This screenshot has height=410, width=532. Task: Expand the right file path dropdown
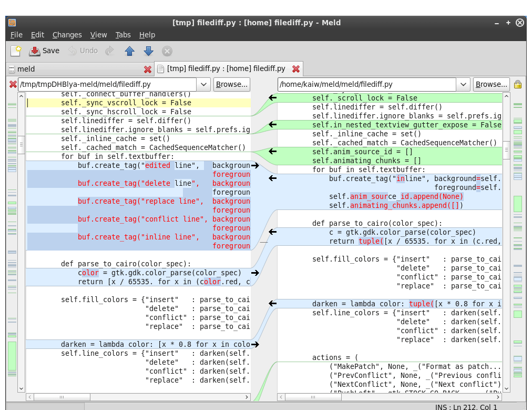point(463,84)
